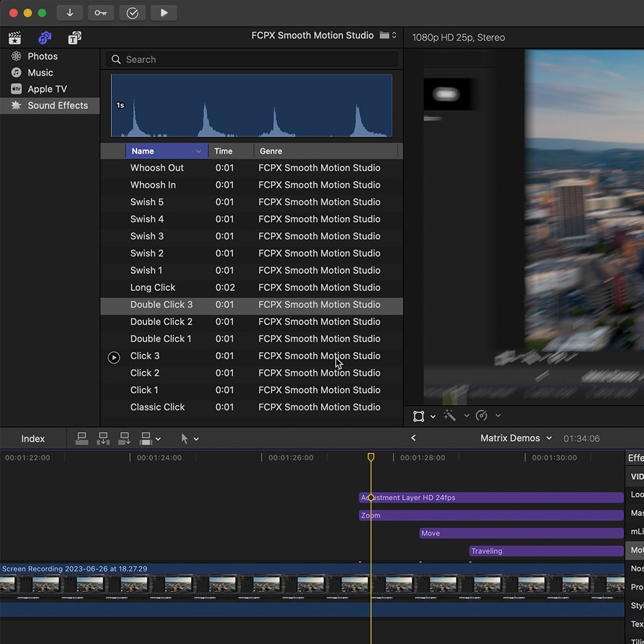This screenshot has width=644, height=644.
Task: Open the FCPX Smooth Motion Studio folder popup
Action: 388,35
